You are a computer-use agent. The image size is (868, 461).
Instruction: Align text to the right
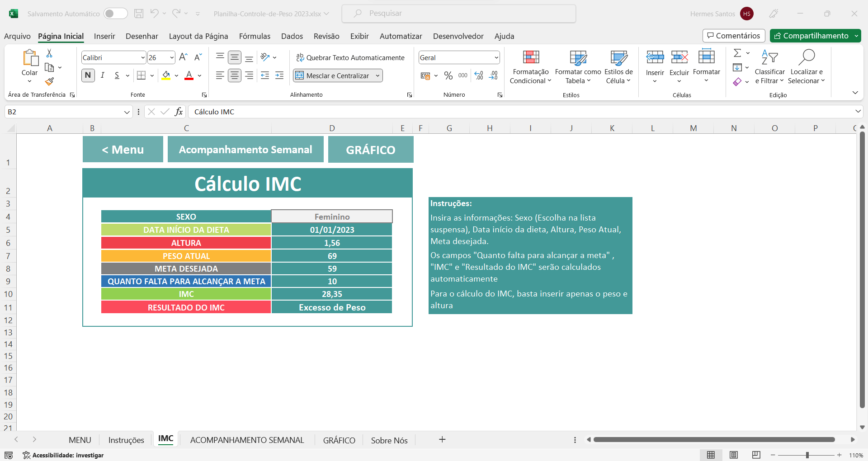[x=249, y=75]
